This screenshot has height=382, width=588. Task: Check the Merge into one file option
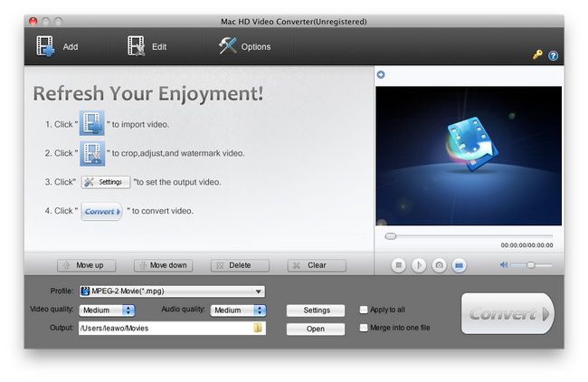tap(364, 328)
